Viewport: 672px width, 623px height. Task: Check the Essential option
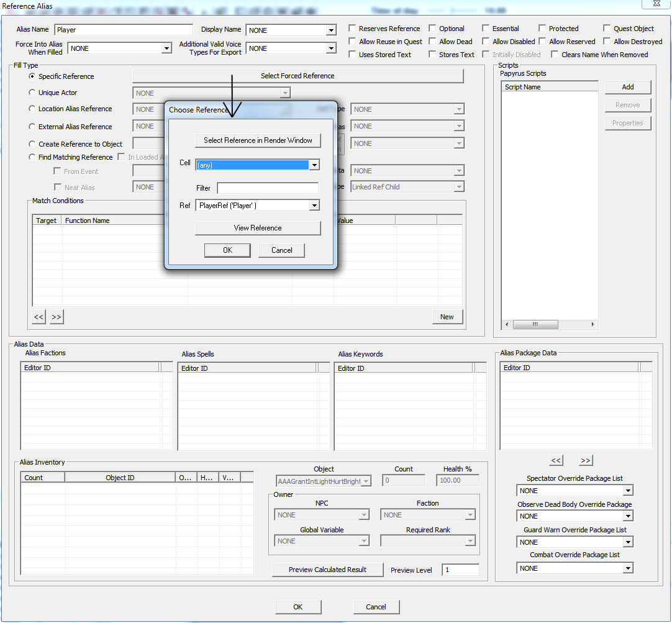[x=486, y=29]
